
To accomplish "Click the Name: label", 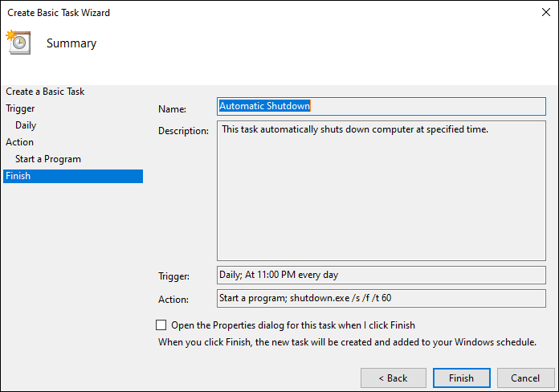I will (x=172, y=109).
